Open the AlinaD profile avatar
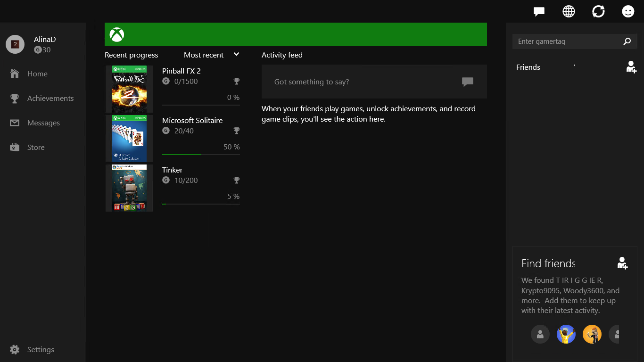 coord(15,44)
